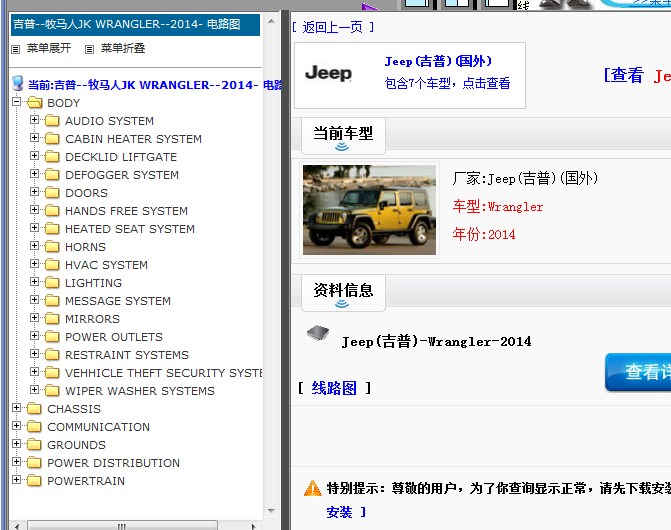Click the tree panel scroll-up arrow
The width and height of the screenshot is (671, 530).
pos(271,21)
